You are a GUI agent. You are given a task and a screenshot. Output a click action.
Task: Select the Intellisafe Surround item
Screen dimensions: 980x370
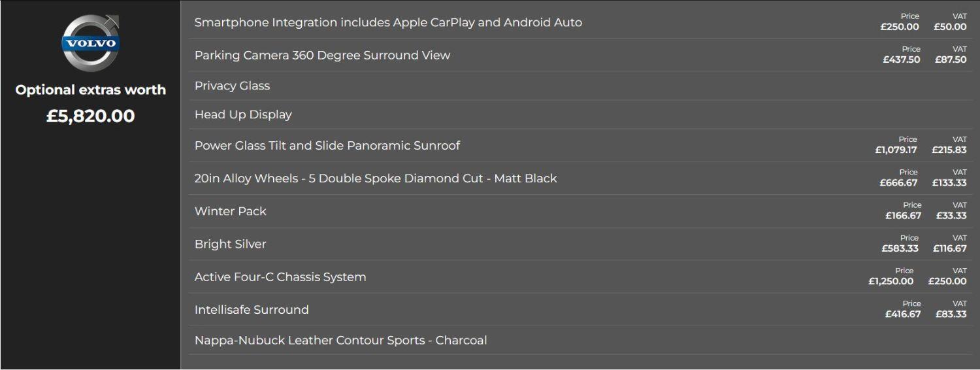click(581, 309)
